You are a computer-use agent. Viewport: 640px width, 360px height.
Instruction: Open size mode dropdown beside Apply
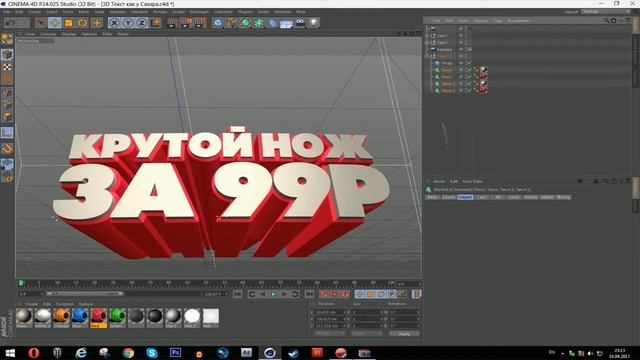[x=367, y=333]
